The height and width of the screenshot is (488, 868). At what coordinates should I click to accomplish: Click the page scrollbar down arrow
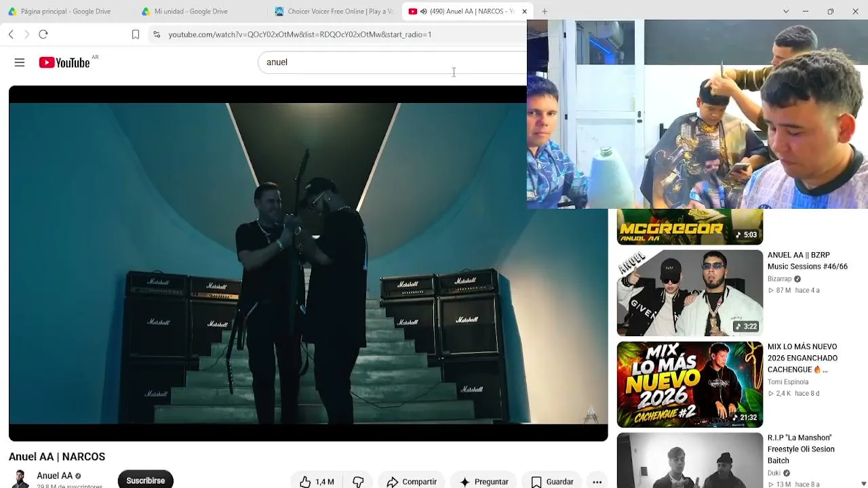tap(863, 483)
